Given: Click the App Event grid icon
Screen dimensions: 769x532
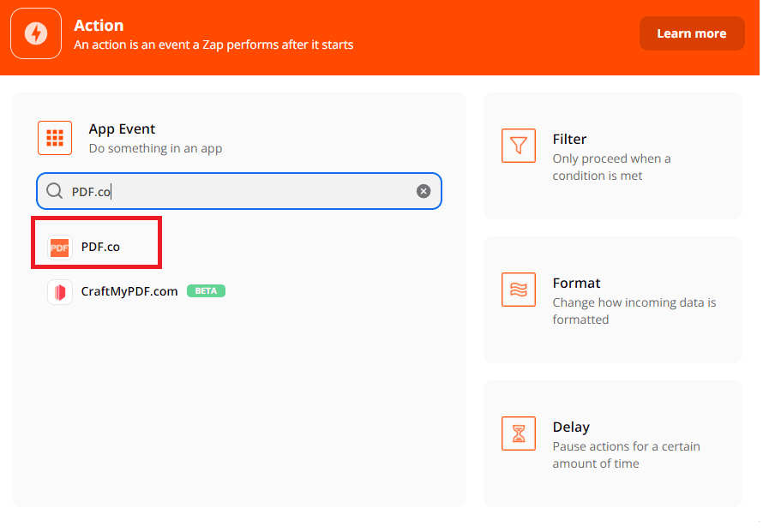Looking at the screenshot, I should pos(55,138).
